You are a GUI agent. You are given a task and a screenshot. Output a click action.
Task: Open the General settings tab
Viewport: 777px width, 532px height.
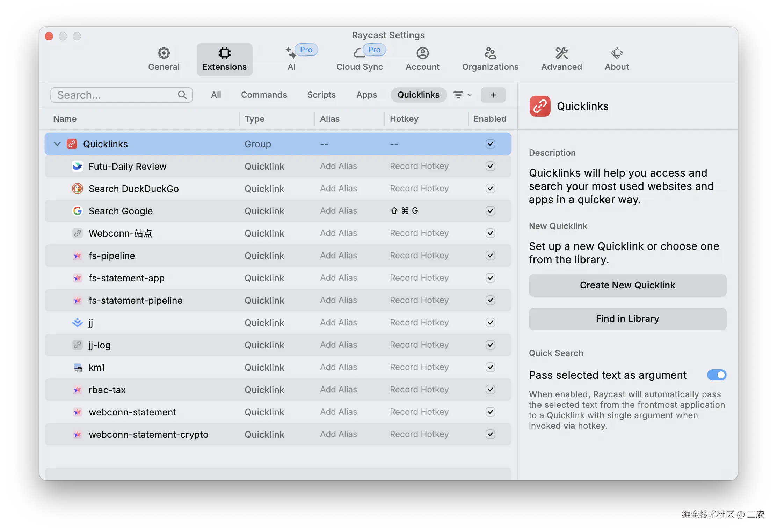(x=164, y=59)
